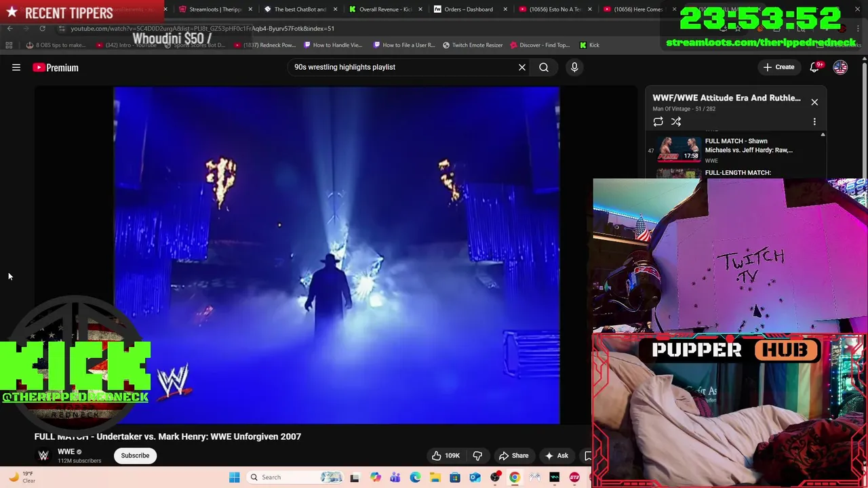Open the apps grid in bookmarks bar

pyautogui.click(x=9, y=45)
